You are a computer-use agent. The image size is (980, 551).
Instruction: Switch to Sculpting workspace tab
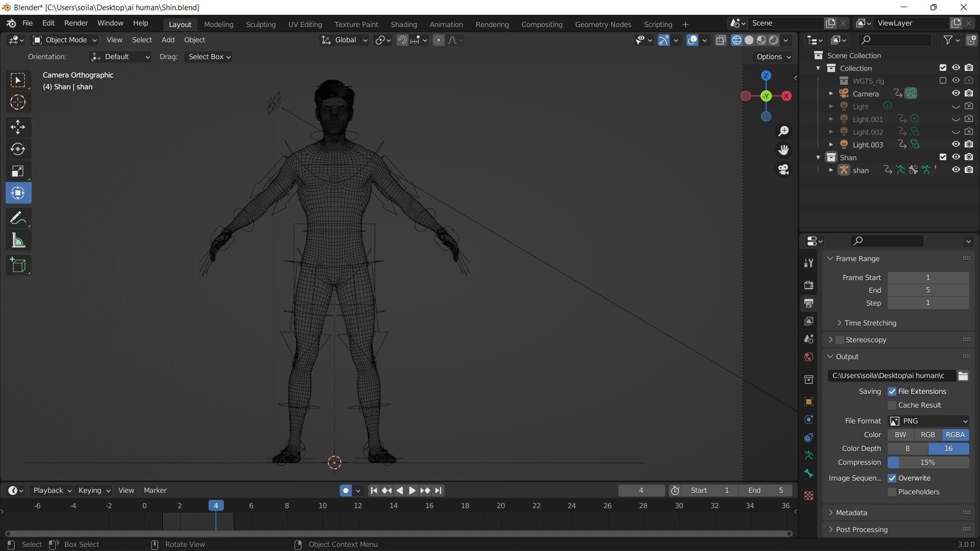click(260, 24)
